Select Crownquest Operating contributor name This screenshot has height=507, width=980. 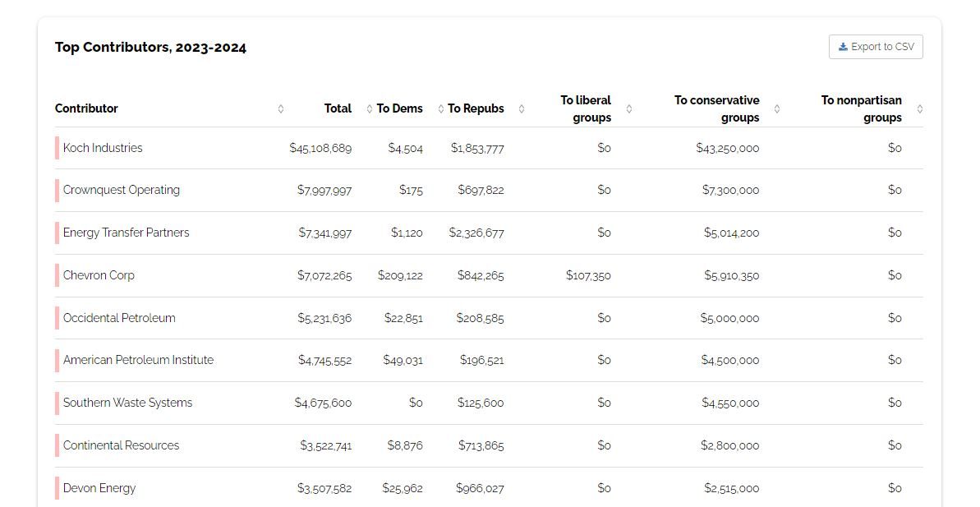click(122, 190)
